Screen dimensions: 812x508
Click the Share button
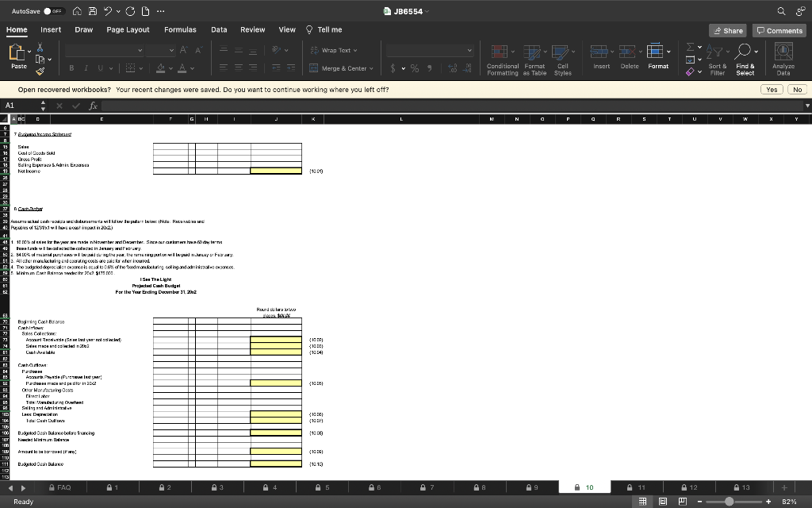[x=728, y=31]
